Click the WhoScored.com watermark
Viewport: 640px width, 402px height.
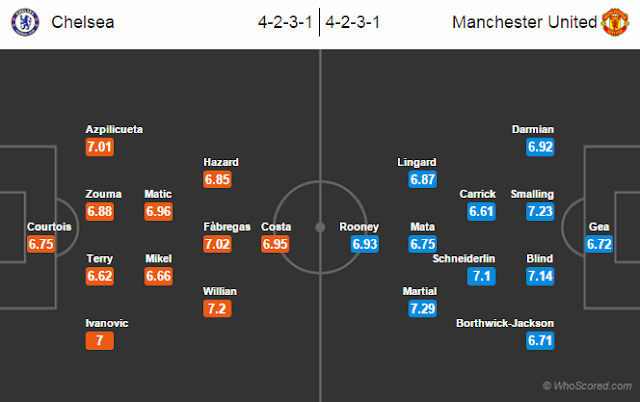click(x=587, y=386)
